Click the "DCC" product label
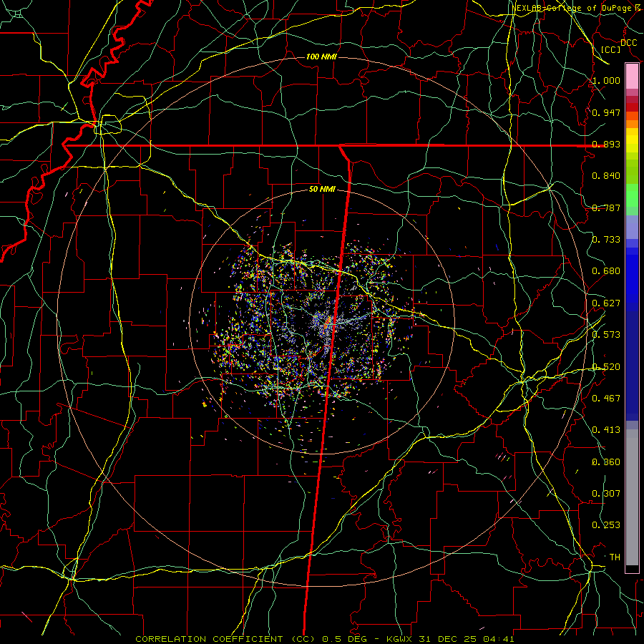The height and width of the screenshot is (644, 644). 628,43
